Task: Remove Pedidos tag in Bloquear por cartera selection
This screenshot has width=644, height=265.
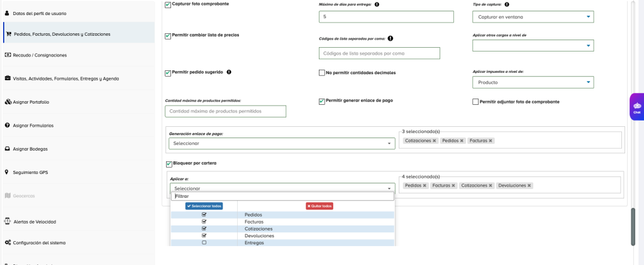Action: click(x=425, y=186)
